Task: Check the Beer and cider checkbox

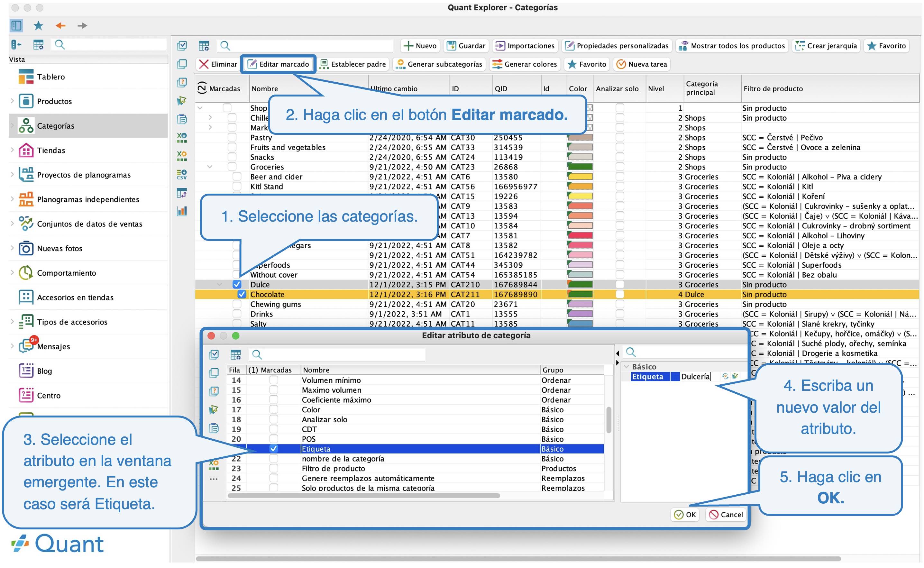Action: [x=237, y=177]
